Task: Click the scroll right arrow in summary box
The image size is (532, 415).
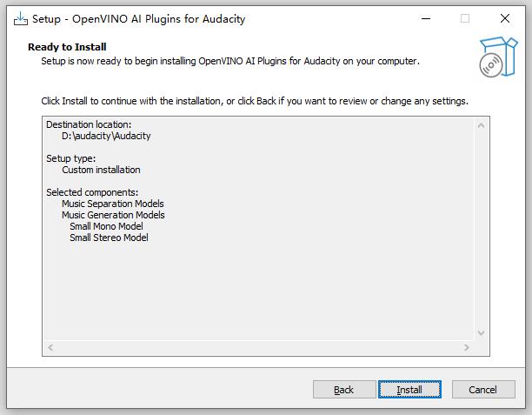Action: [467, 347]
